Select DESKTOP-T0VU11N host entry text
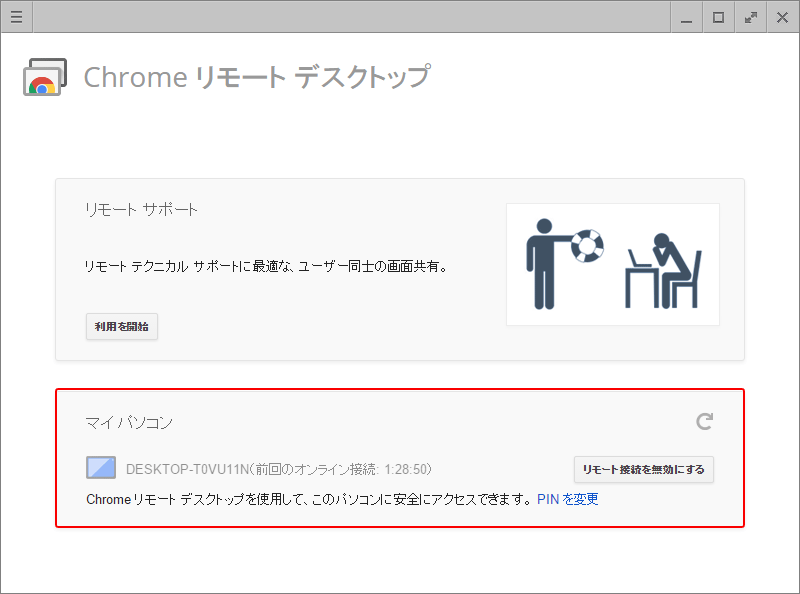800x594 pixels. coord(279,469)
